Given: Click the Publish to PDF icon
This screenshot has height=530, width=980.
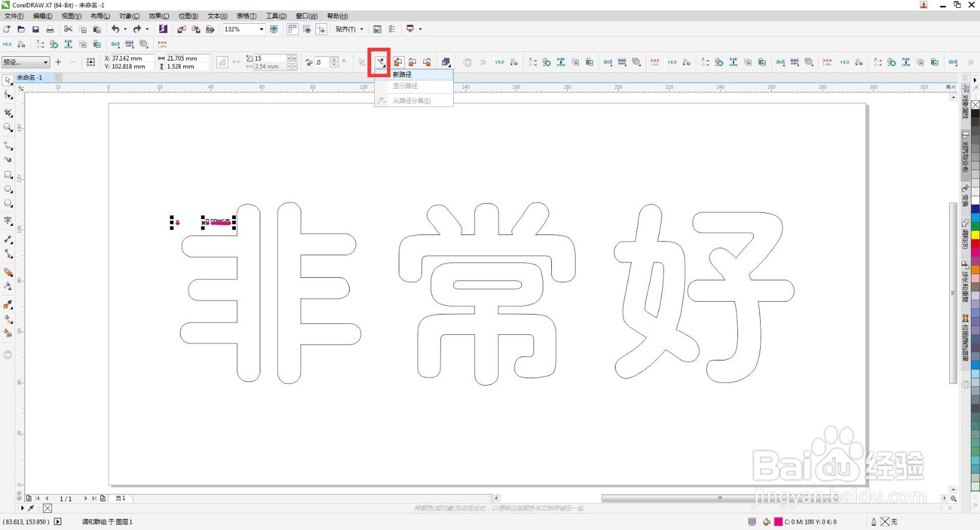Looking at the screenshot, I should (x=210, y=29).
